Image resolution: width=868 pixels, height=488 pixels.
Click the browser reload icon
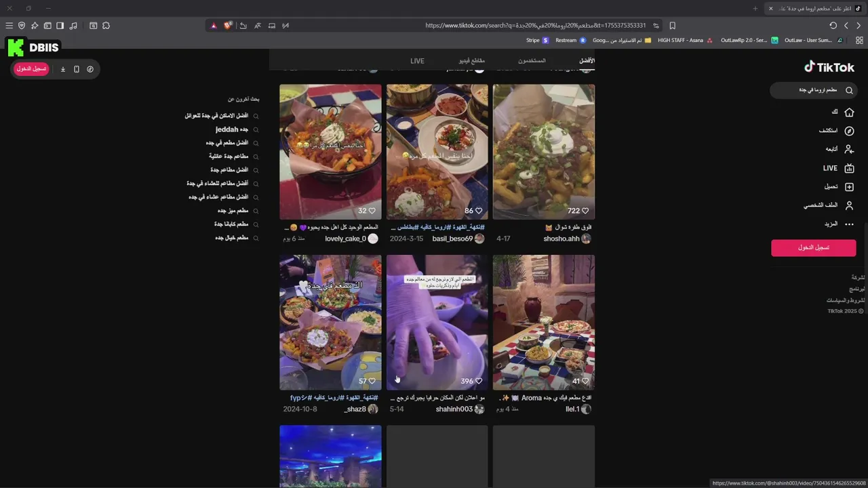pos(833,26)
